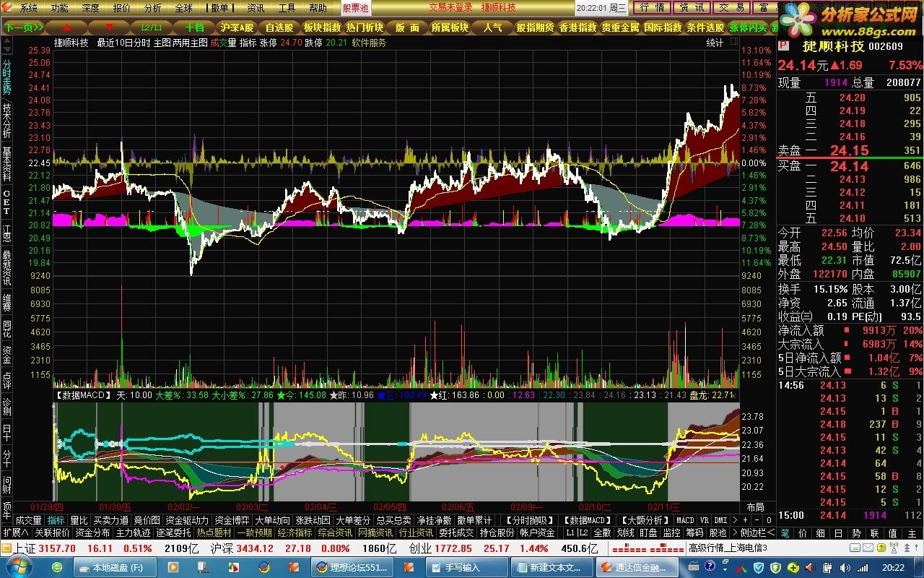
Task: Expand the 扩展 panel arrow
Action: [14, 532]
